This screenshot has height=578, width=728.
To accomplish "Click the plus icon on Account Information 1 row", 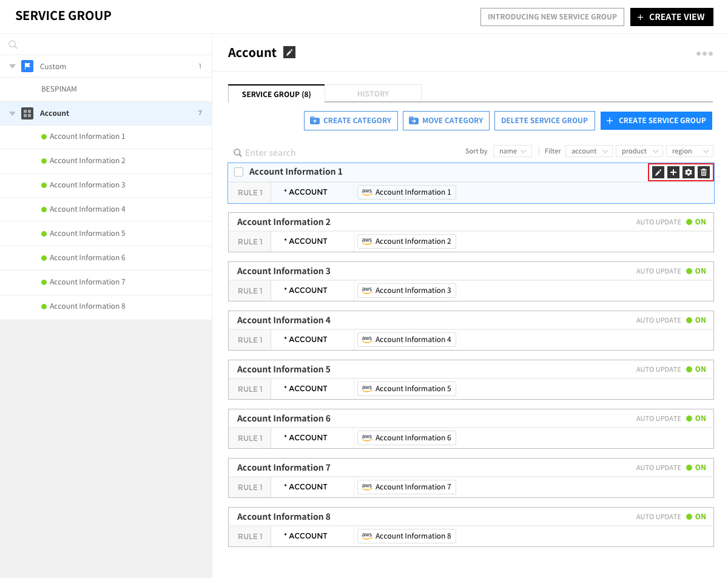I will click(x=673, y=172).
